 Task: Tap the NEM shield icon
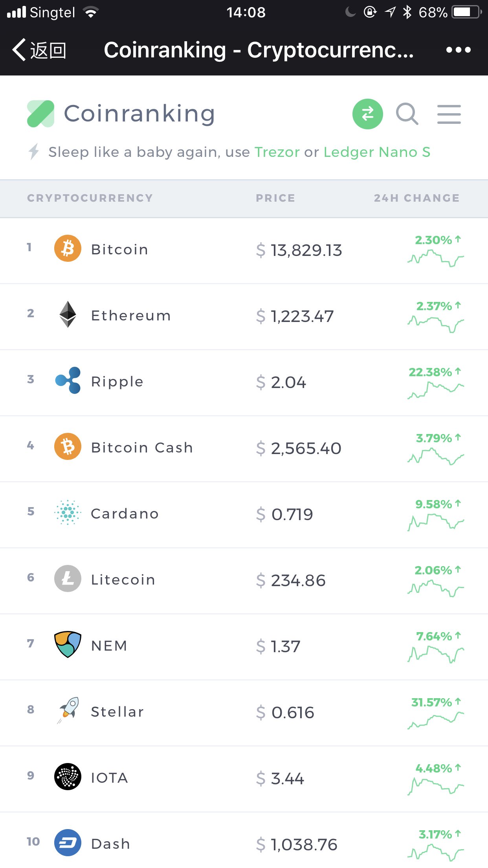pyautogui.click(x=68, y=645)
